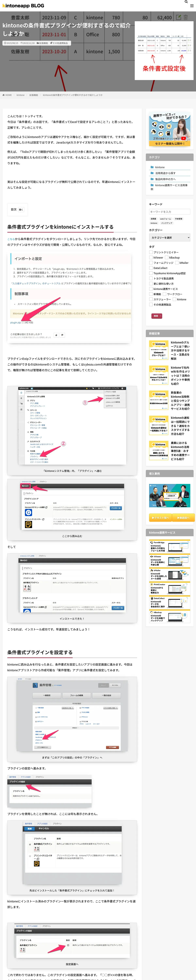Check the DataCollect tag checkbox
The image size is (196, 980).
151,268
